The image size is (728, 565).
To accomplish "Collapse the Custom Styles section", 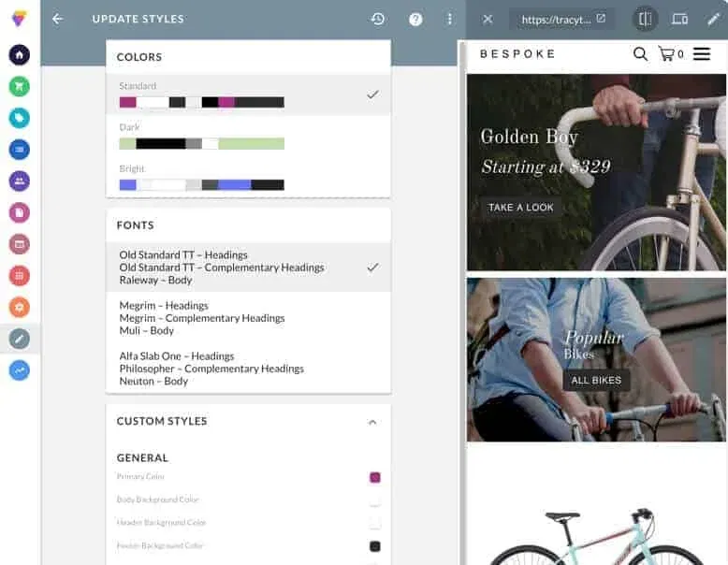I will click(372, 422).
